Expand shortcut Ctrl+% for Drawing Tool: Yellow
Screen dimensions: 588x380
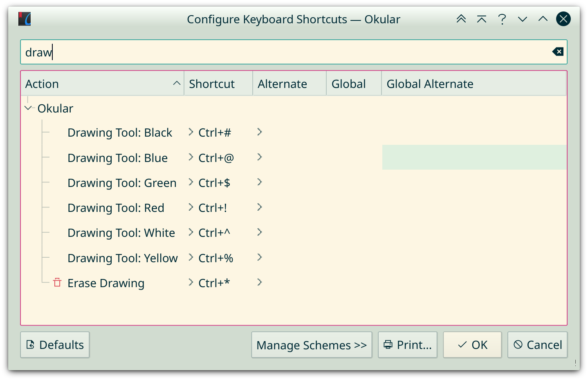(191, 257)
